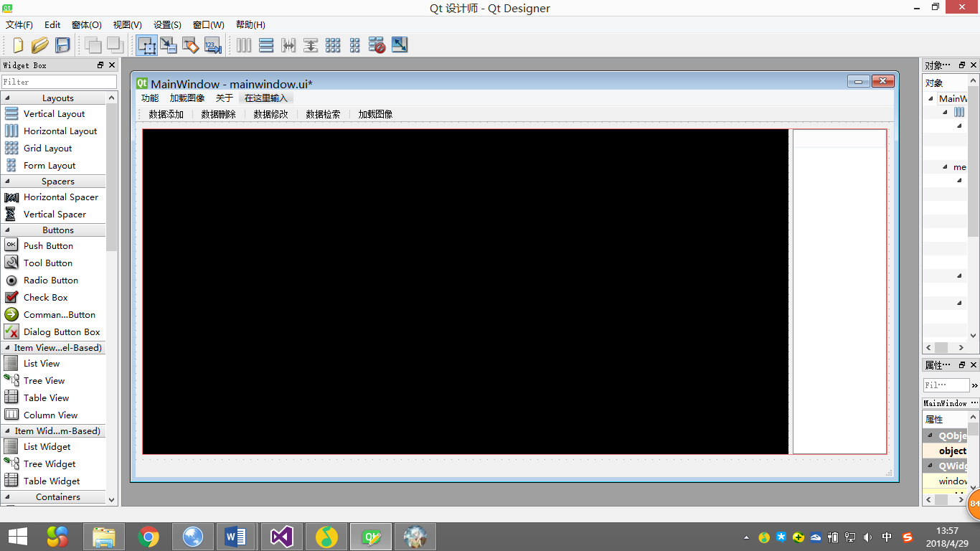
Task: Click 数据修改 in the form toolbar
Action: 271,114
